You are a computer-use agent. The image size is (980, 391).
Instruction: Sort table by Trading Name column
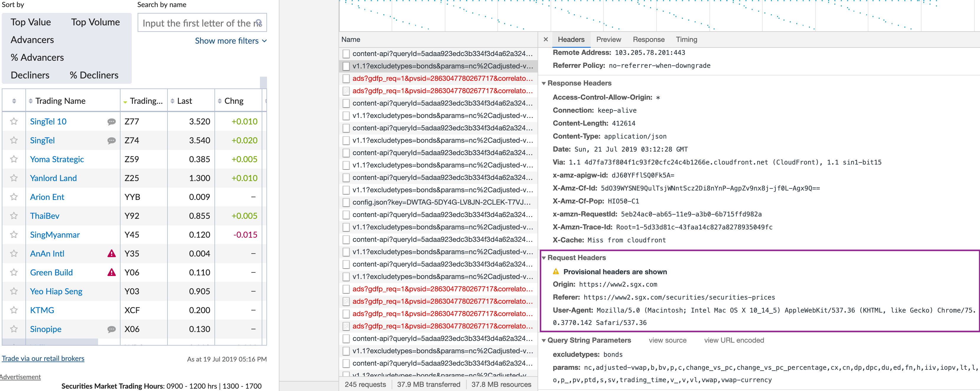point(60,101)
